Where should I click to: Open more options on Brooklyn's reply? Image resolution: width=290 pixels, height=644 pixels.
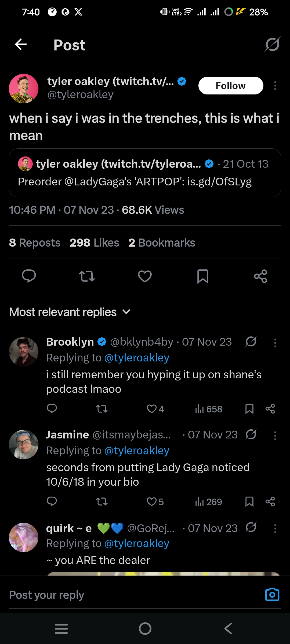(275, 343)
